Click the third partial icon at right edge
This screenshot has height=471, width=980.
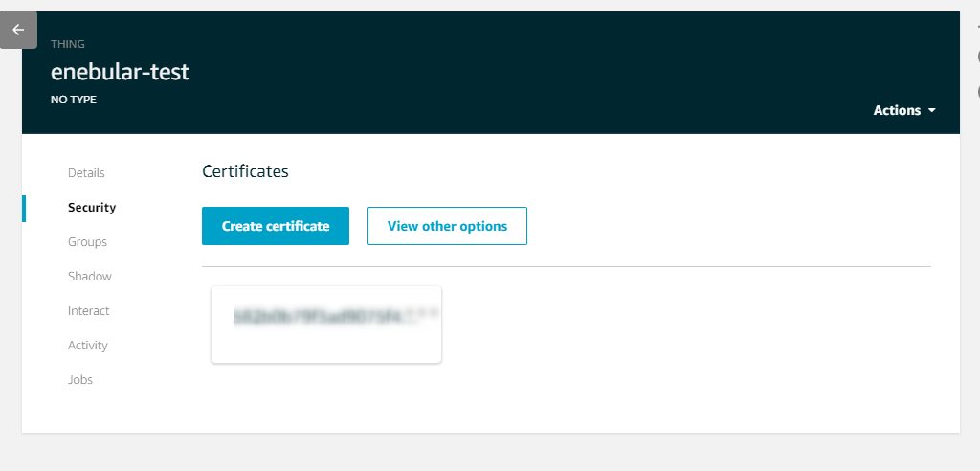coord(978,92)
